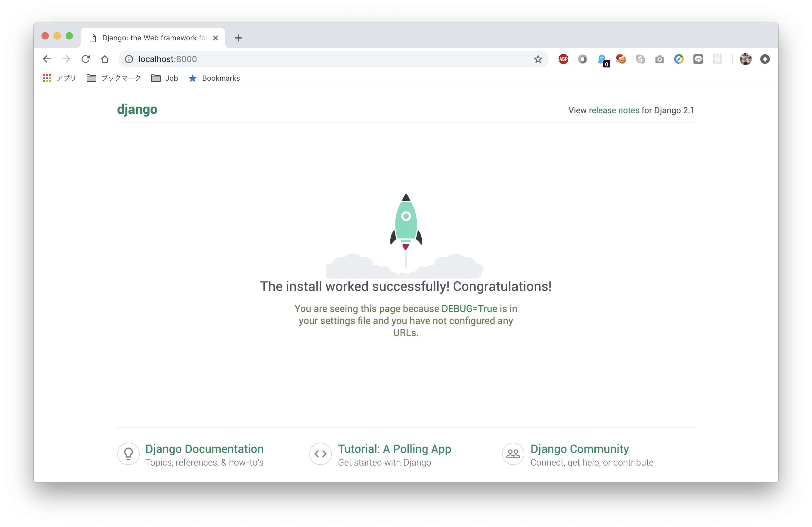812x527 pixels.
Task: Click the camera screenshot extension
Action: (659, 59)
